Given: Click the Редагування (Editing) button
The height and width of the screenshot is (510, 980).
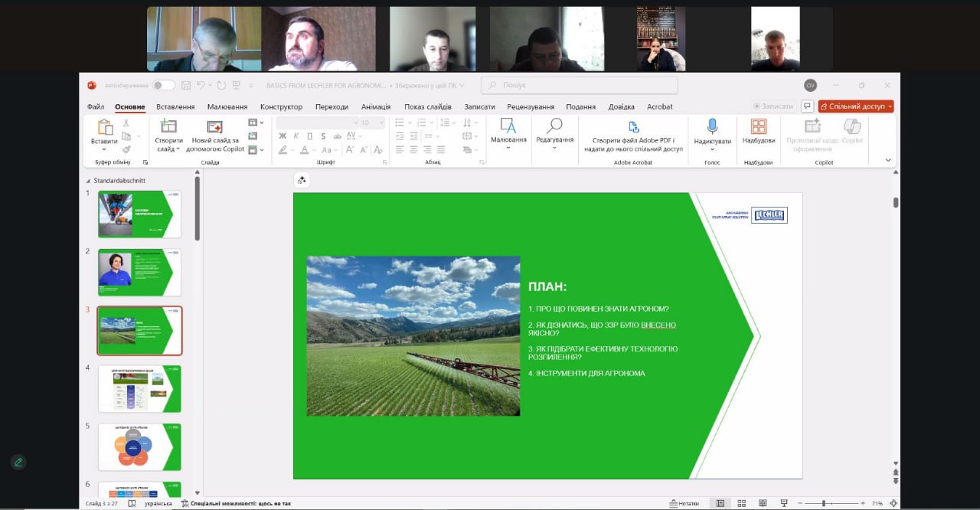Looking at the screenshot, I should [x=554, y=130].
